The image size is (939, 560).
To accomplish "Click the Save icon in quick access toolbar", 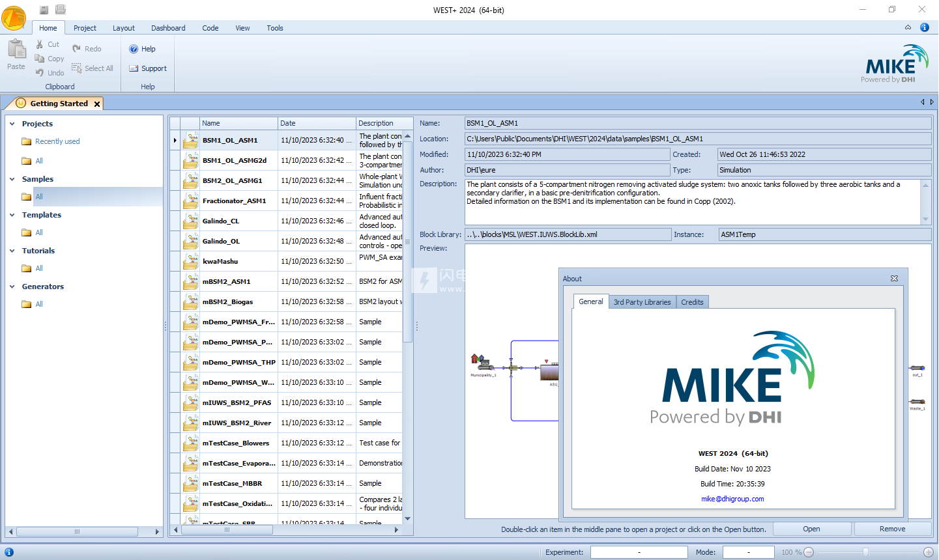I will (44, 9).
